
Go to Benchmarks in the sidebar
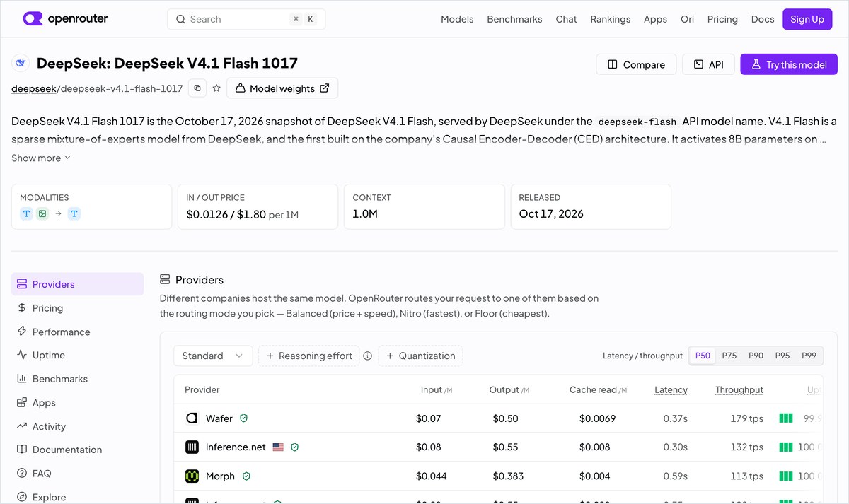pyautogui.click(x=77, y=379)
